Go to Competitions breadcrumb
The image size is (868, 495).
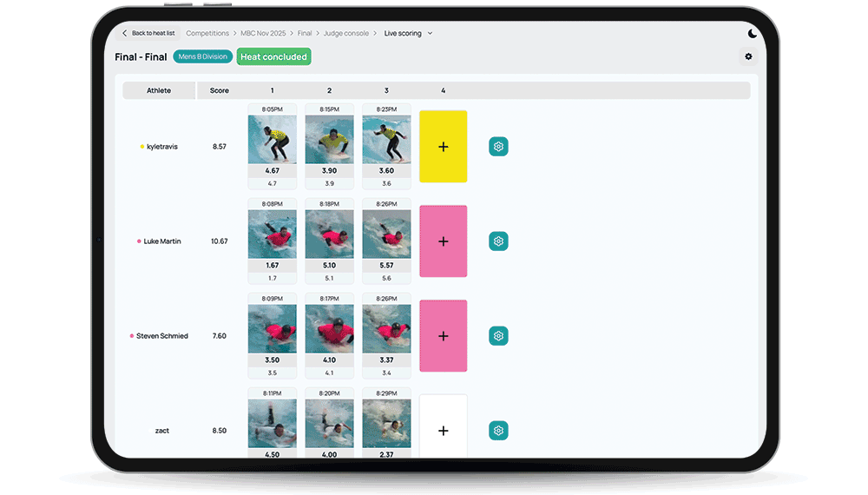[207, 34]
